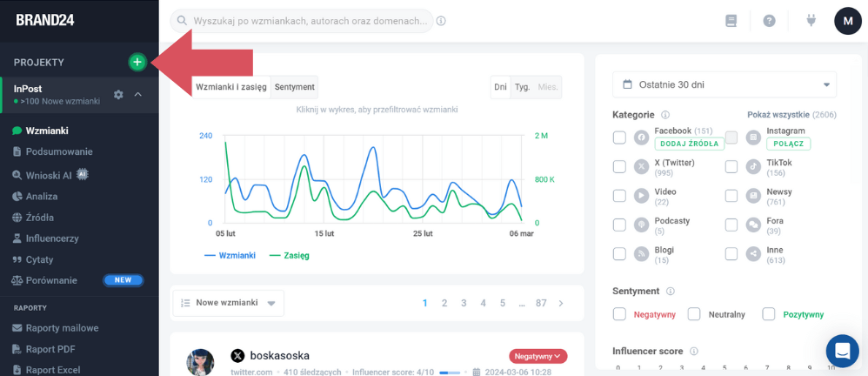Check the Video category checkbox
This screenshot has height=376, width=868.
tap(619, 196)
